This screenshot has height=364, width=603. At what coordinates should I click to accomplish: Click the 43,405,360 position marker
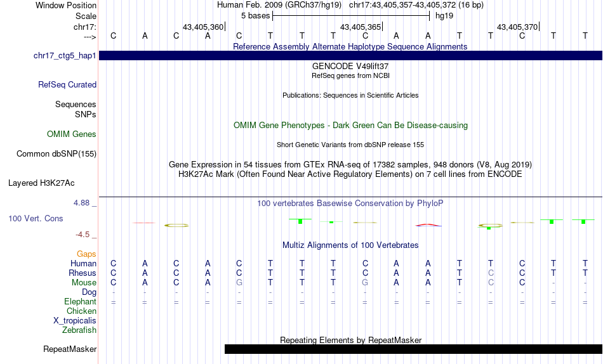(203, 27)
